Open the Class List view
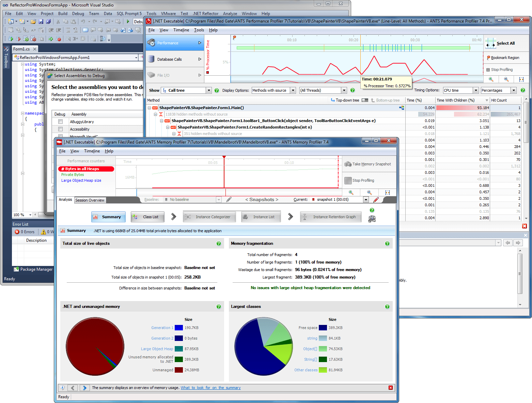 [x=147, y=217]
